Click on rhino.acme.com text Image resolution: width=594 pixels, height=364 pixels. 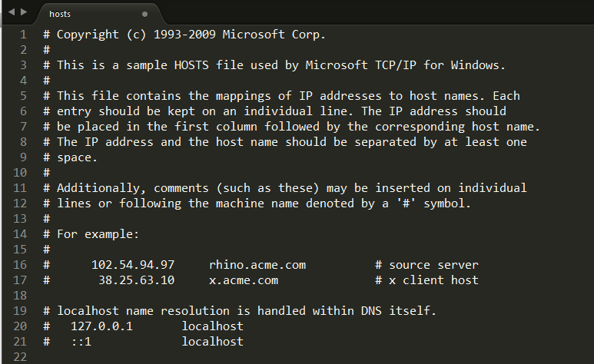click(x=257, y=265)
